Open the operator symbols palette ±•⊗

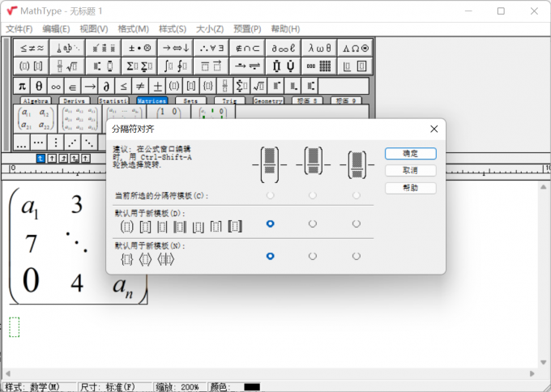pyautogui.click(x=139, y=48)
